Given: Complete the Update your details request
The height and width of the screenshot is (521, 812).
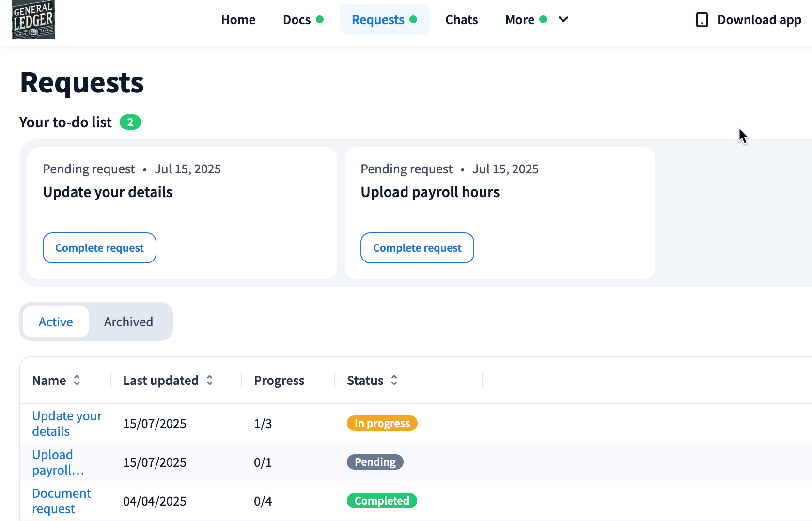Looking at the screenshot, I should click(x=99, y=248).
